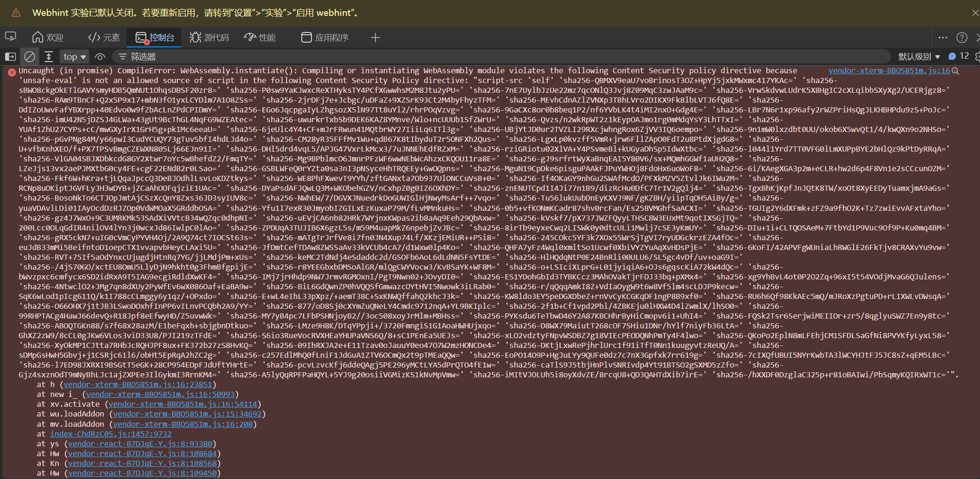This screenshot has width=980, height=479.
Task: Click the Webhint warning triangle icon
Action: click(x=16, y=13)
